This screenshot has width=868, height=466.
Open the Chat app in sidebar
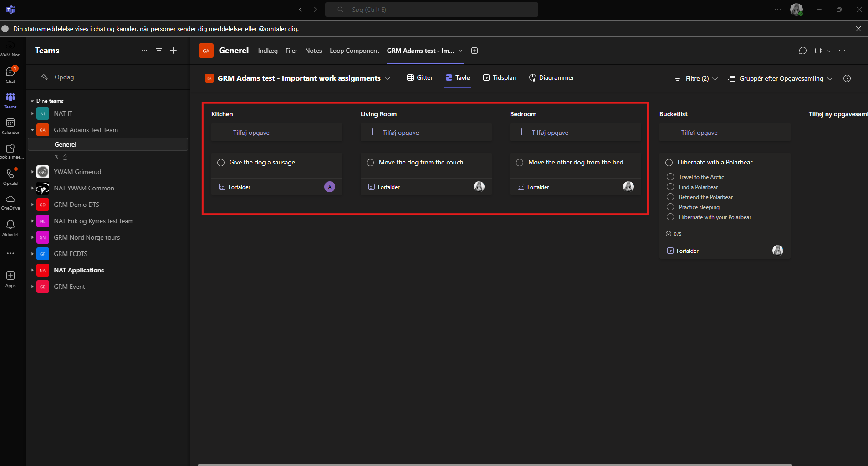[x=10, y=75]
